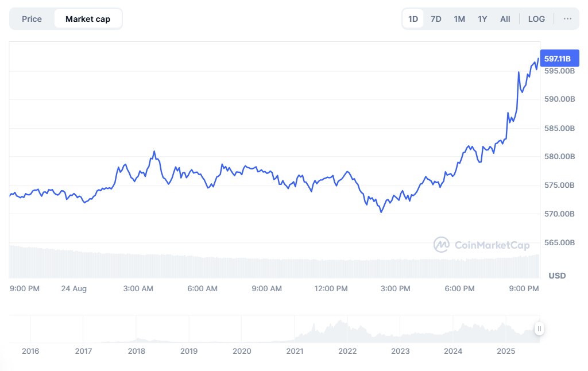Click the 24 Aug date axis label

click(74, 289)
